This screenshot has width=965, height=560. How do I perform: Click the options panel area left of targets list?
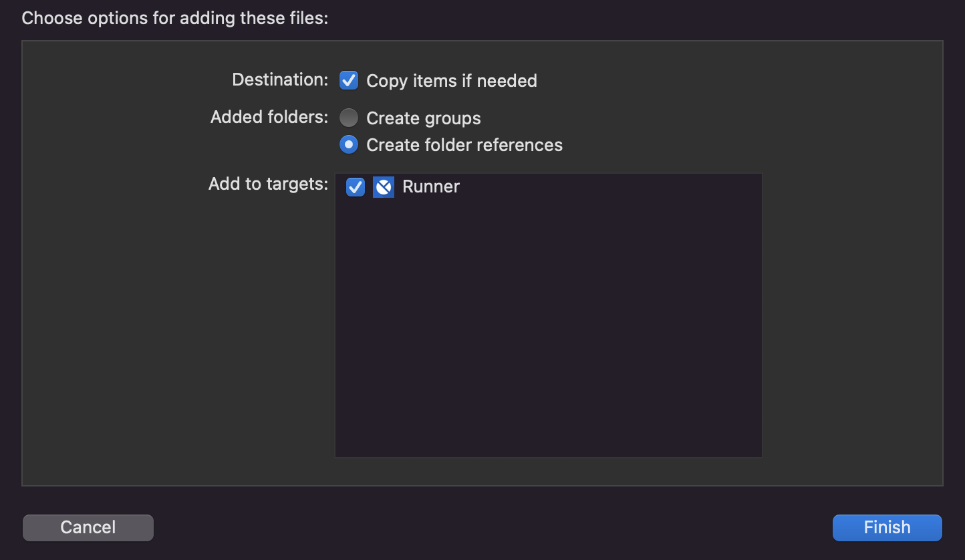click(x=178, y=334)
